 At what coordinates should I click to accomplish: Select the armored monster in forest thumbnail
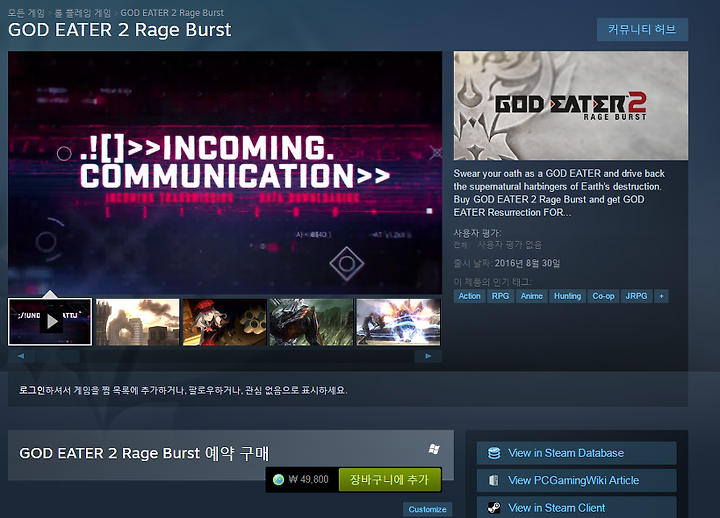(311, 322)
